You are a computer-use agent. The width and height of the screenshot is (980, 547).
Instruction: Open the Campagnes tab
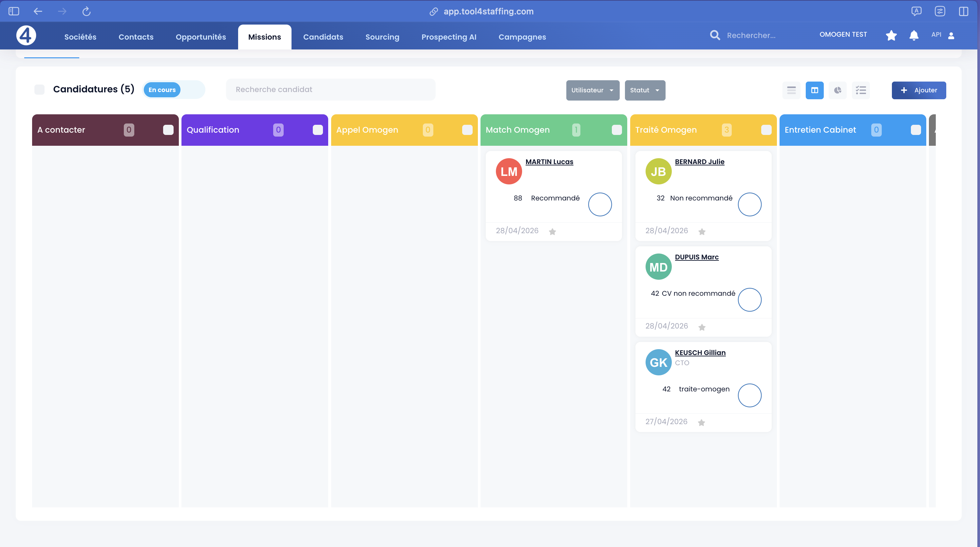(522, 37)
